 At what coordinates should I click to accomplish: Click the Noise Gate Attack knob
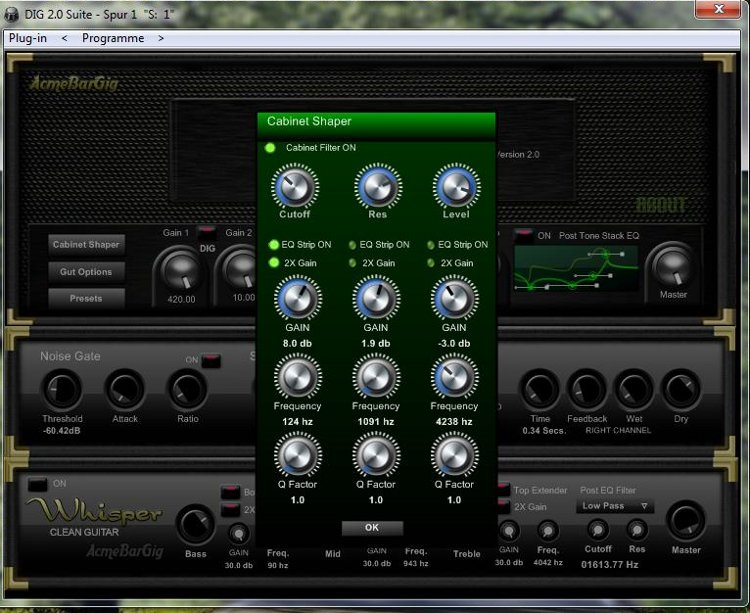click(x=125, y=390)
